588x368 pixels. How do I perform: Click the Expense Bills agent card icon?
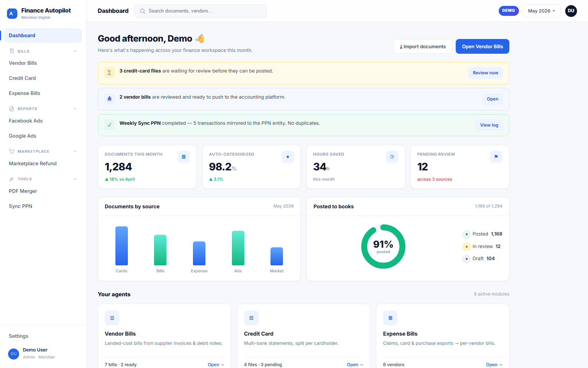tap(390, 318)
